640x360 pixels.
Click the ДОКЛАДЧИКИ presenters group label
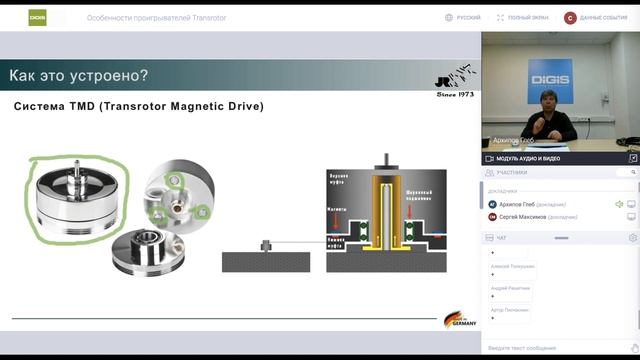click(x=502, y=191)
